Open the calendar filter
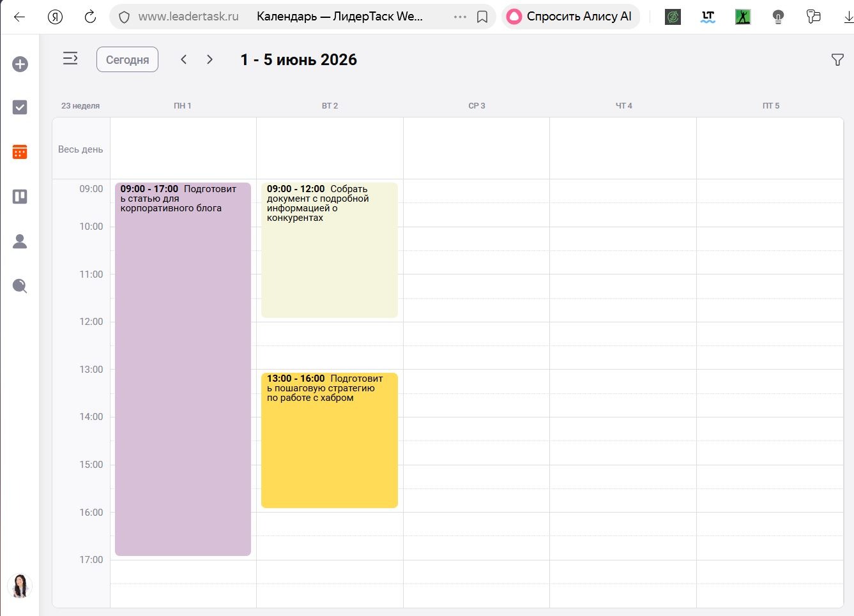 (837, 59)
